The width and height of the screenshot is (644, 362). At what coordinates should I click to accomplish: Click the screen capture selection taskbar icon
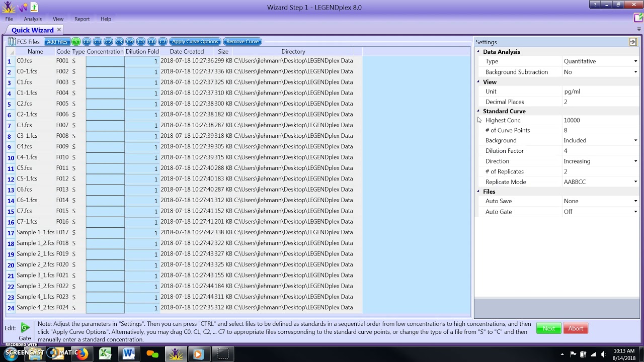coord(223,354)
